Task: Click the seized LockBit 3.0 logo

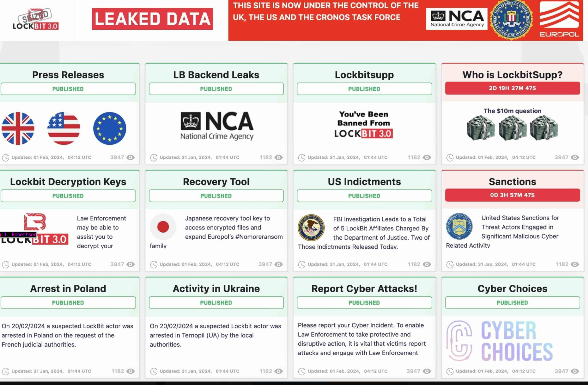Action: click(35, 20)
